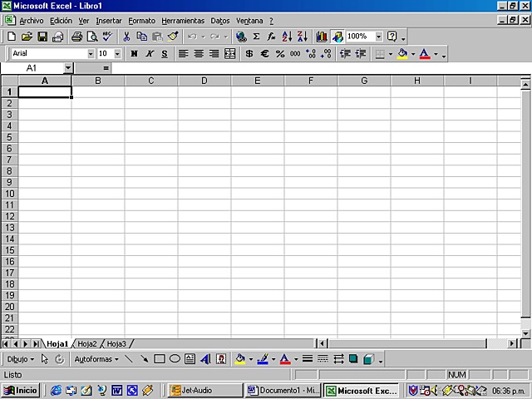Screen dimensions: 532x399
Task: Paste with the clipboard icon
Action: pyautogui.click(x=157, y=37)
